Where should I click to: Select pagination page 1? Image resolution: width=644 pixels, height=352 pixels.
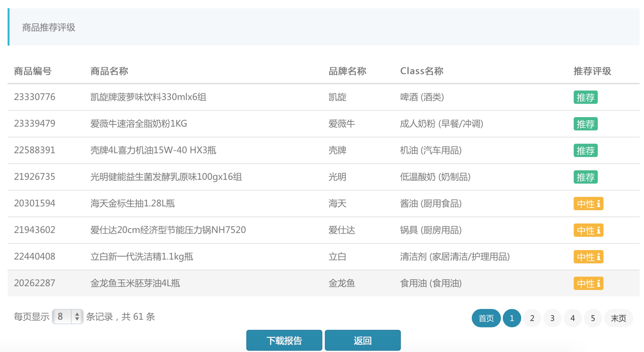pyautogui.click(x=512, y=318)
